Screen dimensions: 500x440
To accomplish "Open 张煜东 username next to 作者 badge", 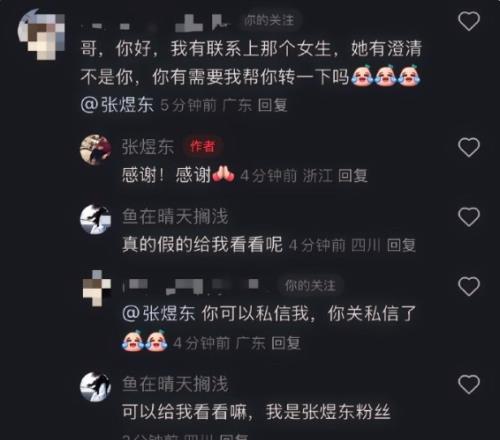I will coord(148,147).
